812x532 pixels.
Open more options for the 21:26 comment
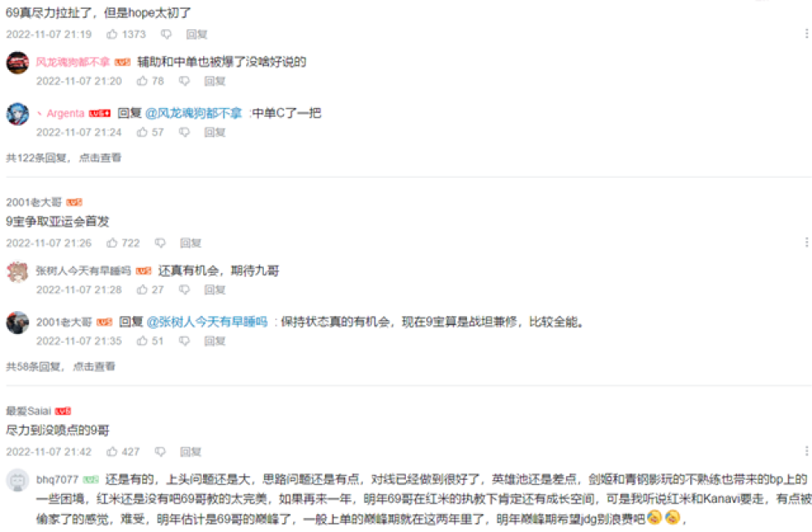click(x=806, y=242)
